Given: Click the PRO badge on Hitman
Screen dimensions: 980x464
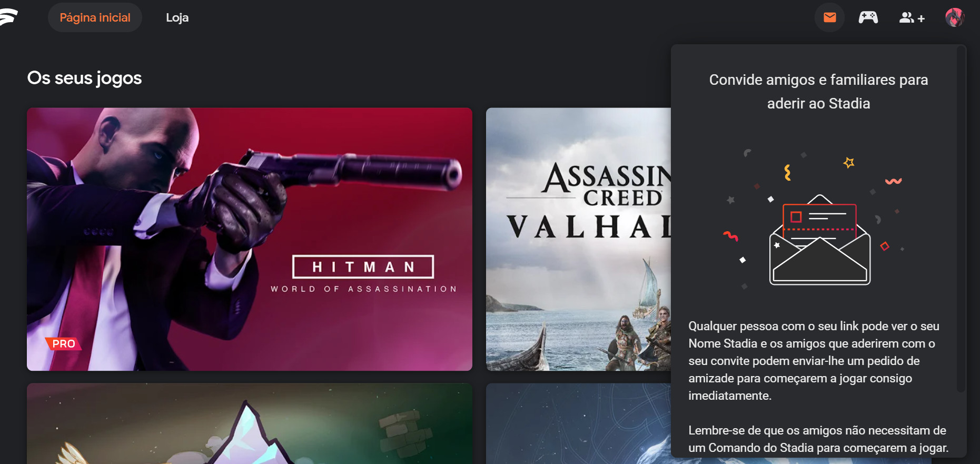Looking at the screenshot, I should tap(63, 344).
